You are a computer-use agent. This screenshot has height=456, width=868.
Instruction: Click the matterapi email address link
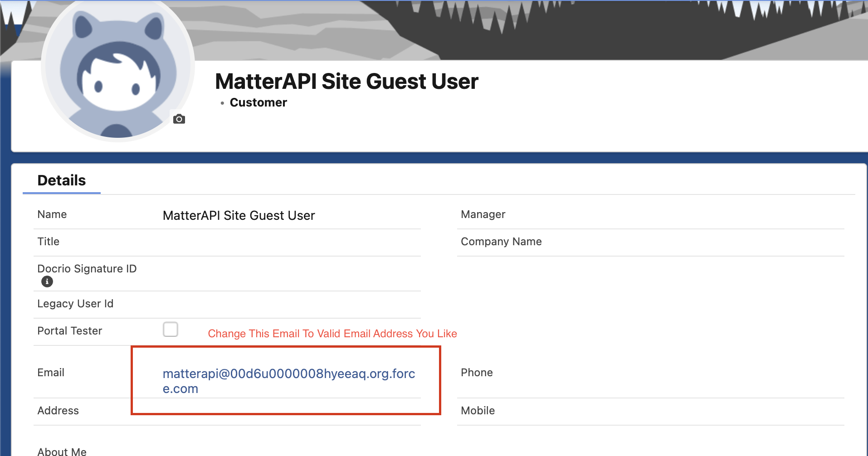pyautogui.click(x=289, y=381)
